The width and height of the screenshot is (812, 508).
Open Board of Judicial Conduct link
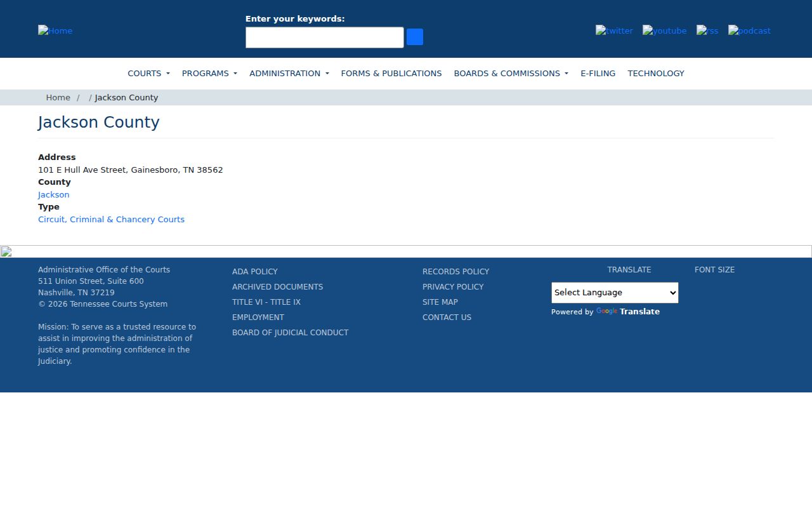(x=290, y=333)
